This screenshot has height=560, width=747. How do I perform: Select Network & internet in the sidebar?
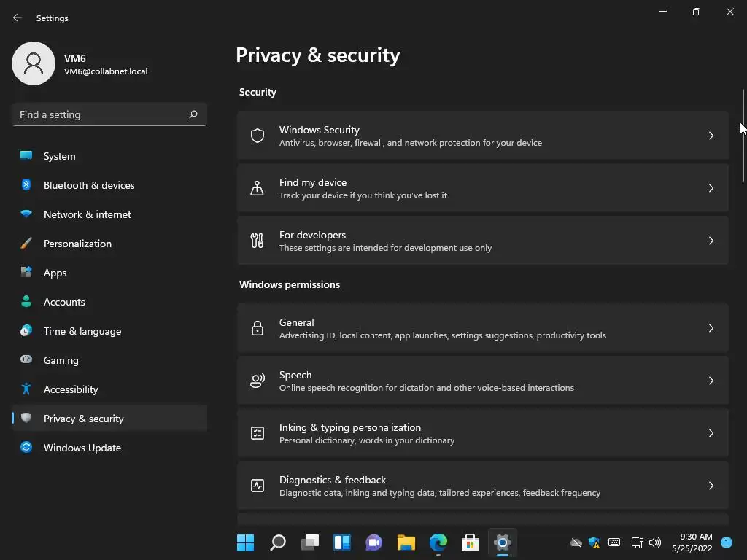tap(109, 214)
